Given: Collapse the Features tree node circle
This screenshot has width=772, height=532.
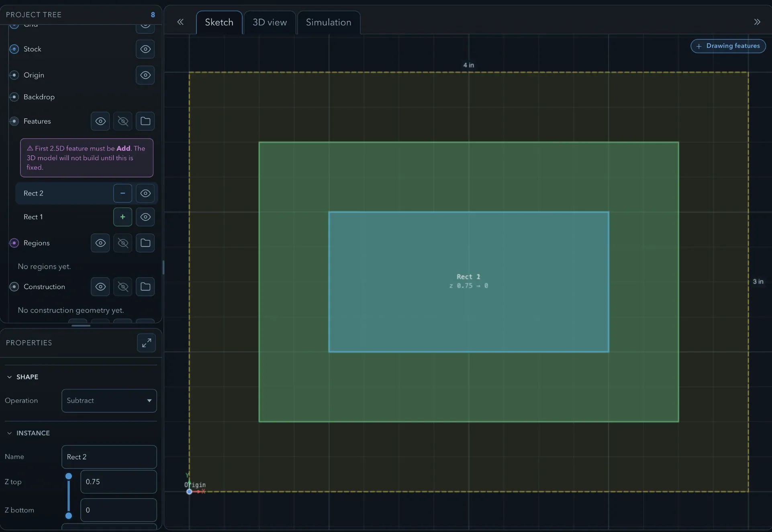Looking at the screenshot, I should (x=14, y=121).
